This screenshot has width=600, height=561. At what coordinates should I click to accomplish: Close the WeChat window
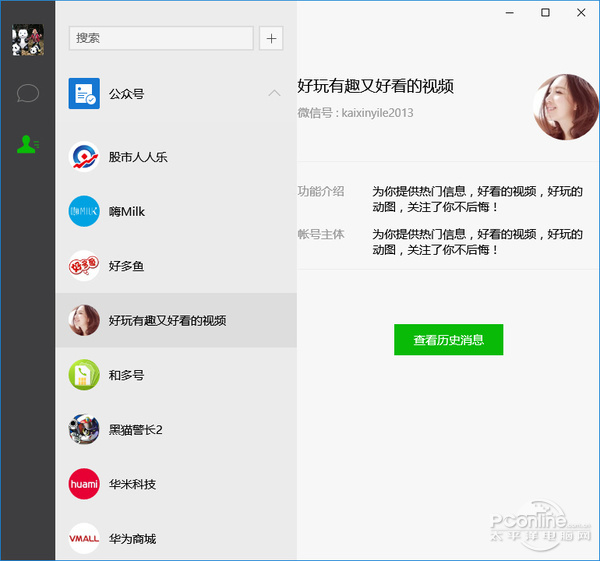pos(581,13)
